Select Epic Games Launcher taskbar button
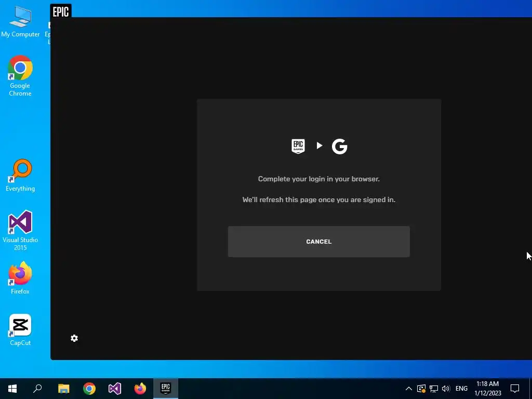This screenshot has height=399, width=532. [166, 389]
